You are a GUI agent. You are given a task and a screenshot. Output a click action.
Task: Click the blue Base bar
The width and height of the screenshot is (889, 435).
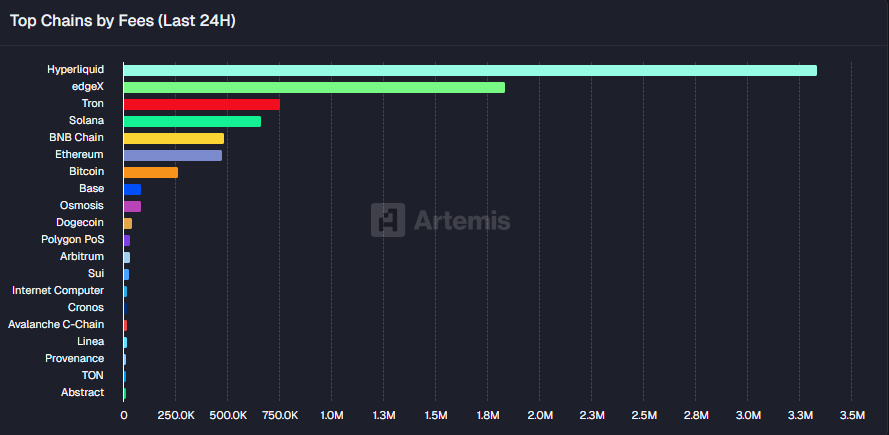[x=132, y=189]
